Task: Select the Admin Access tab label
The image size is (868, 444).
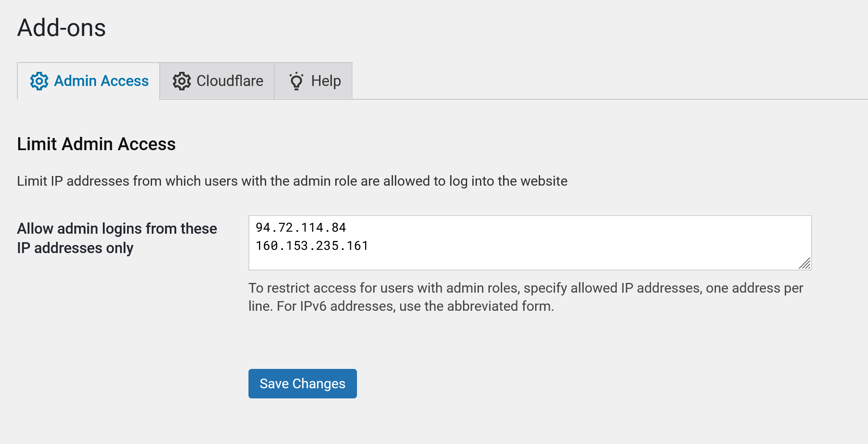Action: (101, 81)
